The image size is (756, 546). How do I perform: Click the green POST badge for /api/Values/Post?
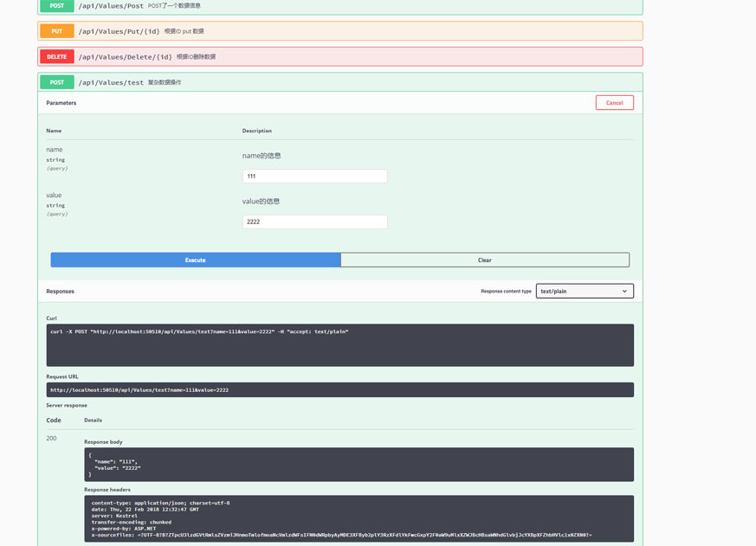[x=56, y=6]
